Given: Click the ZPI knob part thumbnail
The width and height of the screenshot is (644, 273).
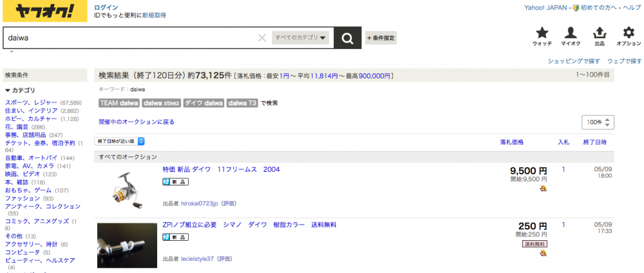Looking at the screenshot, I should point(127,245).
